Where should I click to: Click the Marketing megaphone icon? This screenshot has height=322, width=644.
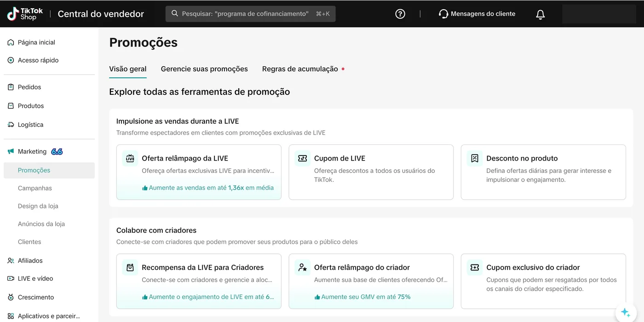point(11,151)
